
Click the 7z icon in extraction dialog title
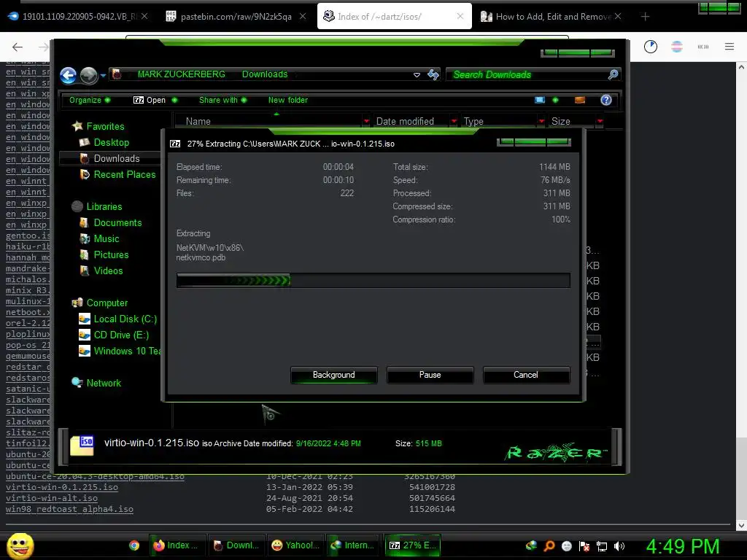[175, 144]
